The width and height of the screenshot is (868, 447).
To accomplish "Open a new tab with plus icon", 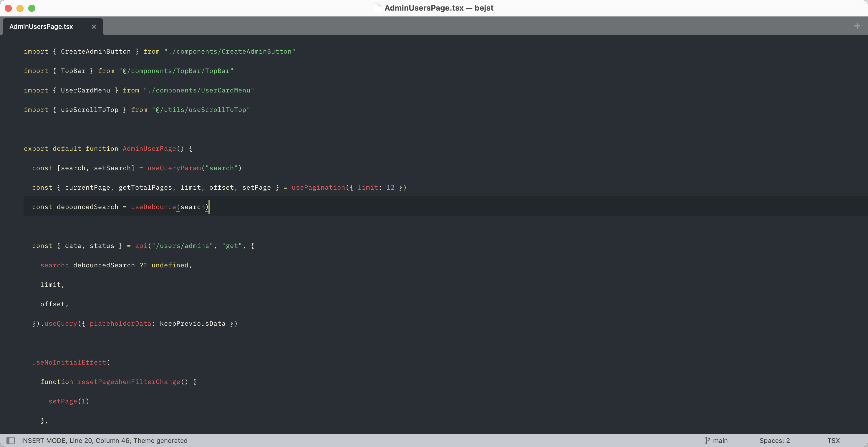I will click(857, 26).
